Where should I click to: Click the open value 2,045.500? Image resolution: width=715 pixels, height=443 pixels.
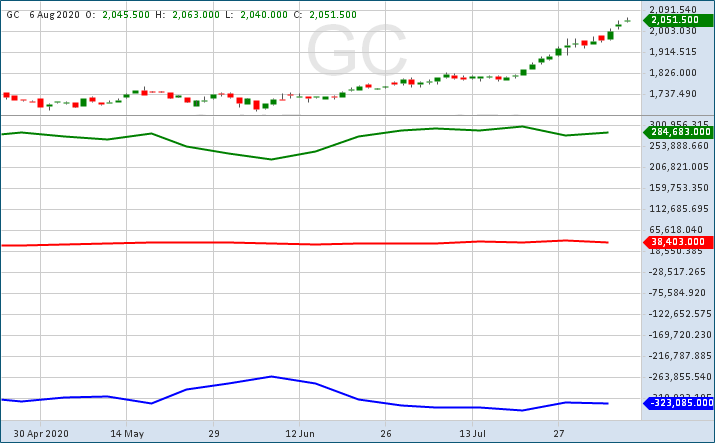point(126,15)
